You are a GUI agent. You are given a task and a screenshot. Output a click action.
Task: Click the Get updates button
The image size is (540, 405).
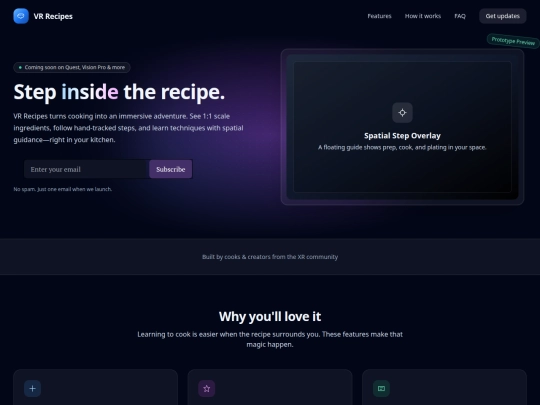click(x=502, y=16)
